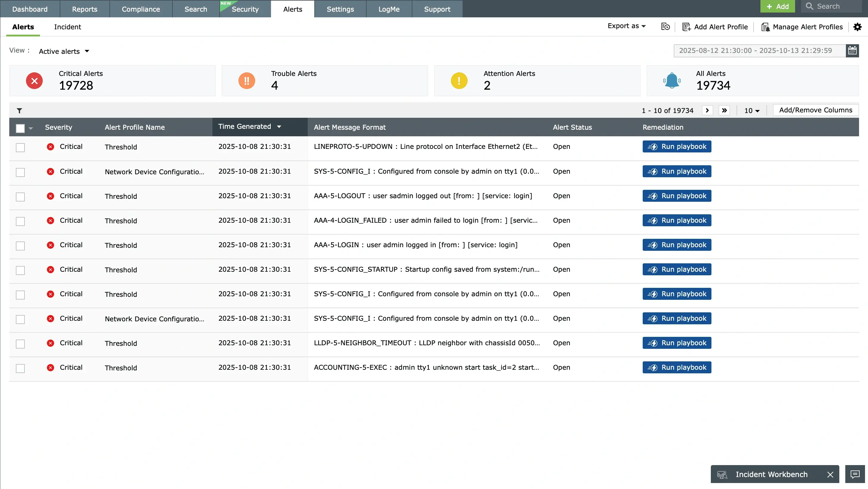Open the arrow dropdown beside select-all checkbox
Screen dimensions: 868x489
(31, 129)
